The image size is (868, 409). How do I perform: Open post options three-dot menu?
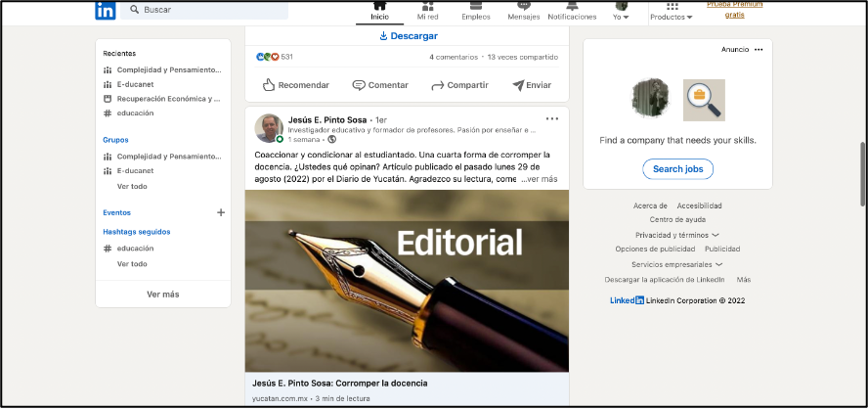coord(552,118)
